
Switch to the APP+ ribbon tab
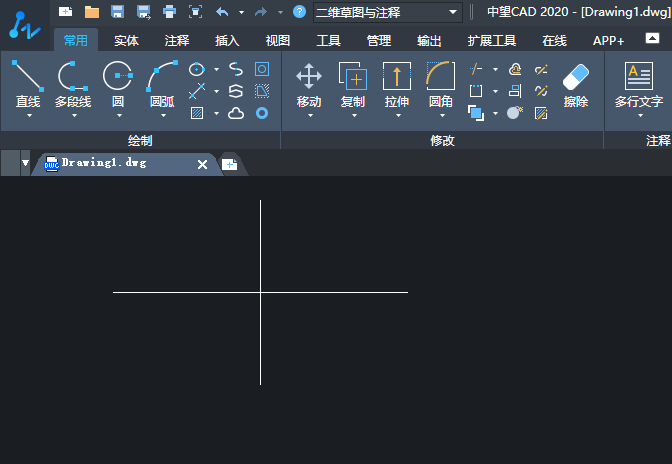pyautogui.click(x=609, y=41)
